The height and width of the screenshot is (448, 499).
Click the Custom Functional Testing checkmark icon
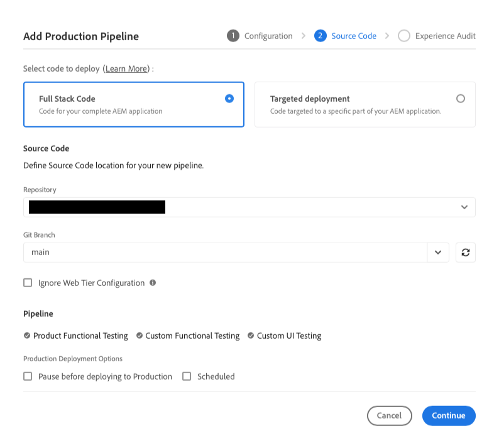(139, 336)
